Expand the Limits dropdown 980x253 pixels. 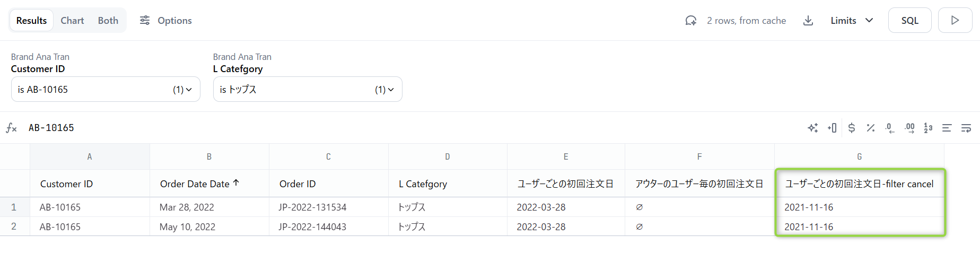click(x=852, y=21)
